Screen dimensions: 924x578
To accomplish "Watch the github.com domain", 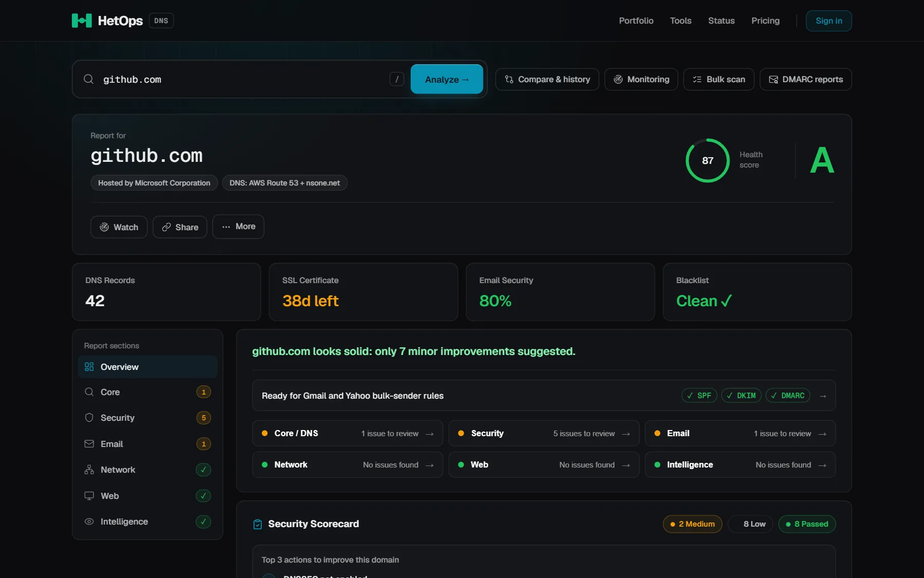I will coord(119,227).
